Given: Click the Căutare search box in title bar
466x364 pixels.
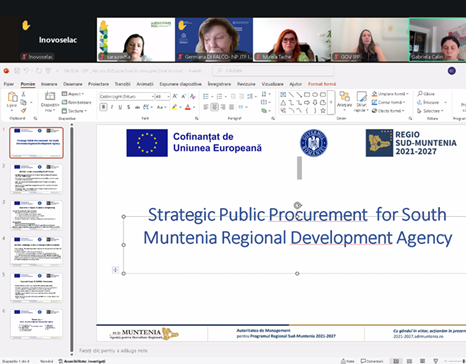Looking at the screenshot, I should pos(273,71).
